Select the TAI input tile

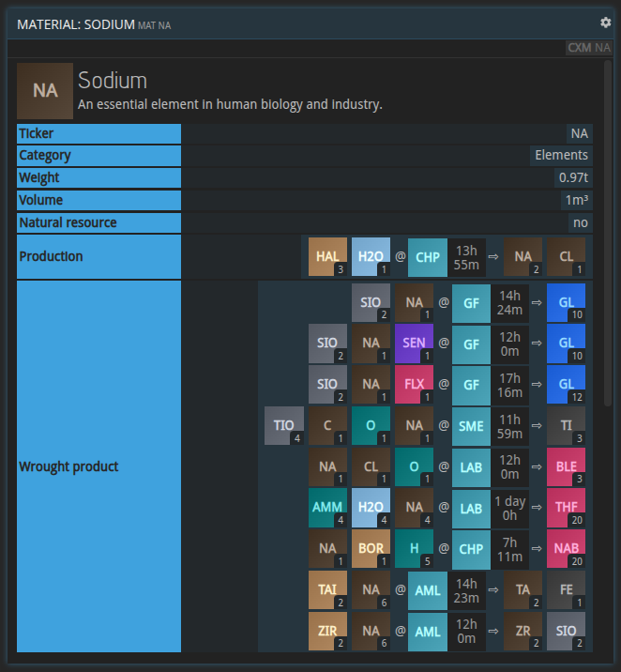click(x=327, y=589)
